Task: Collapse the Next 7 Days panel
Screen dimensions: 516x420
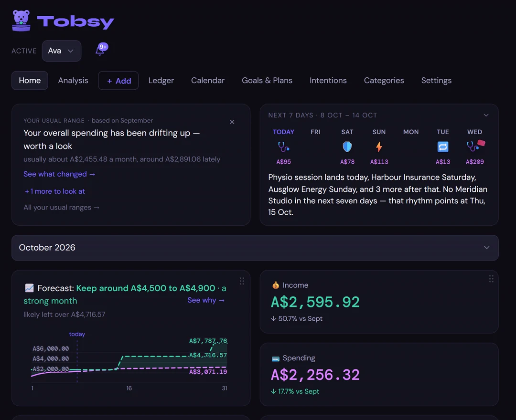Action: (486, 115)
